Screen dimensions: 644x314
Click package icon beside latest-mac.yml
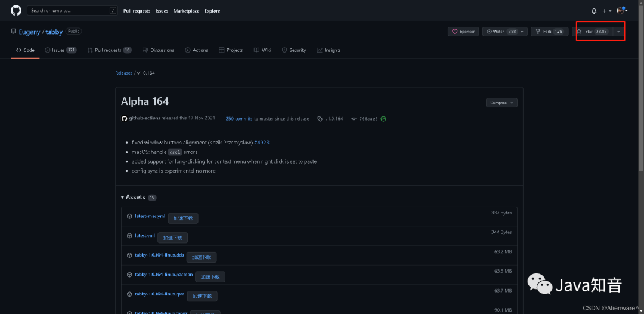coord(129,216)
